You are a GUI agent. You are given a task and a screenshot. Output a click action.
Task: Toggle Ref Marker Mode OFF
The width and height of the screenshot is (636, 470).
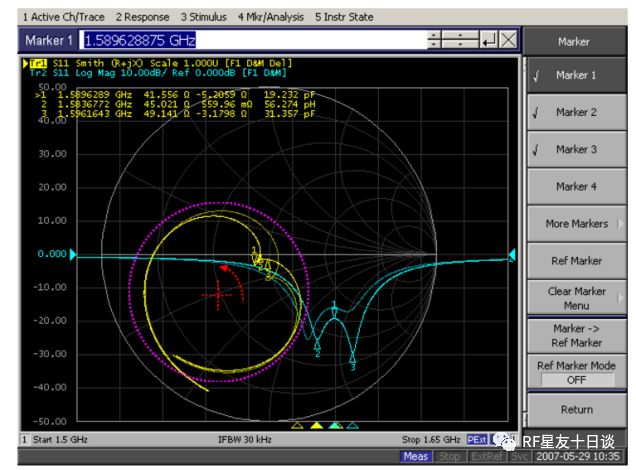(x=576, y=373)
